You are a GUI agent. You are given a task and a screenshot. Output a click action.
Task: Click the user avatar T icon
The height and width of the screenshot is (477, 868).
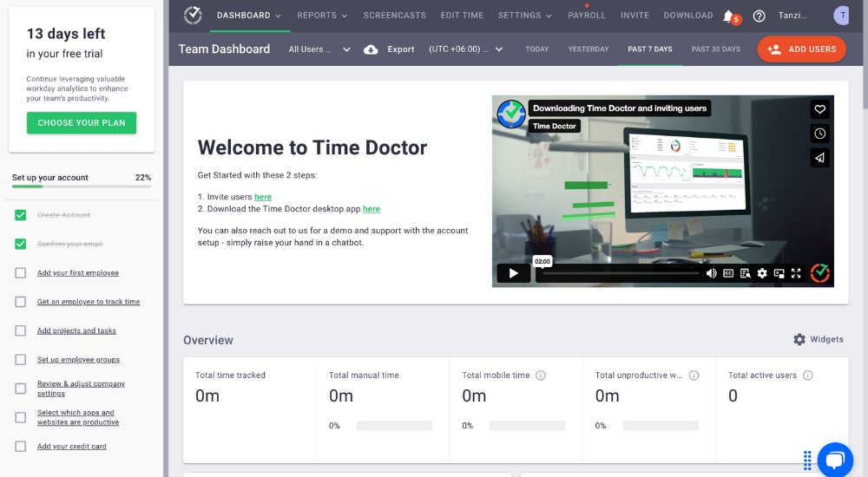pos(841,16)
